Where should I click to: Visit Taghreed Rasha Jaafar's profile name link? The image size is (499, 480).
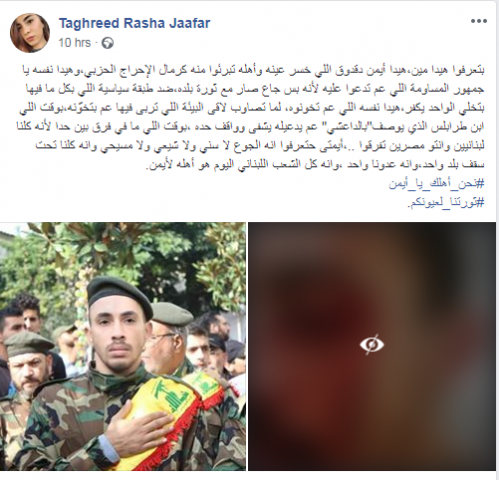pyautogui.click(x=135, y=23)
